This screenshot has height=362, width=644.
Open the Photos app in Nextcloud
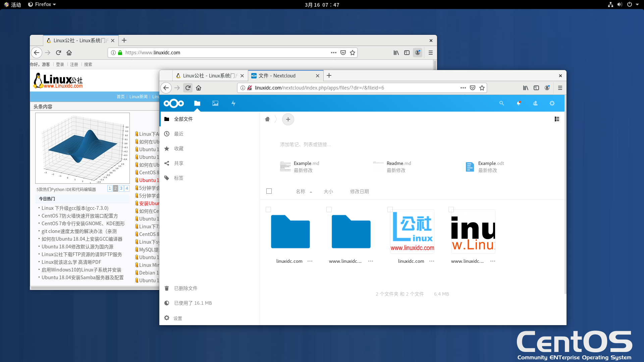(x=215, y=103)
